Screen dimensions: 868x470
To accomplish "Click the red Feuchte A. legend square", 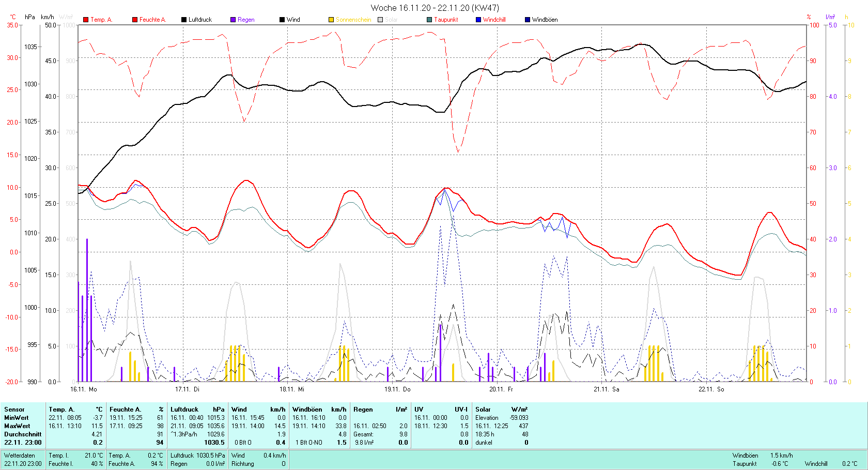I will (x=135, y=20).
